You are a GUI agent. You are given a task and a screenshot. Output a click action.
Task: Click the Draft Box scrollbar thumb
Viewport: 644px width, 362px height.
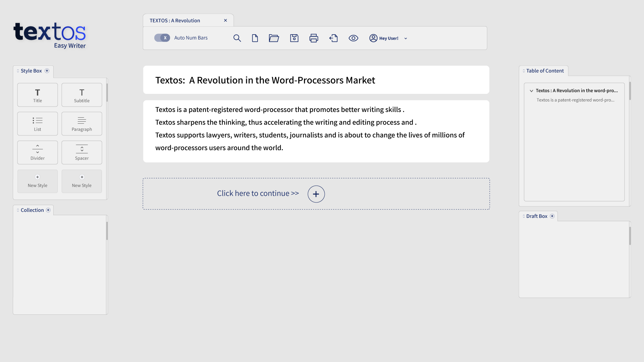pyautogui.click(x=630, y=236)
